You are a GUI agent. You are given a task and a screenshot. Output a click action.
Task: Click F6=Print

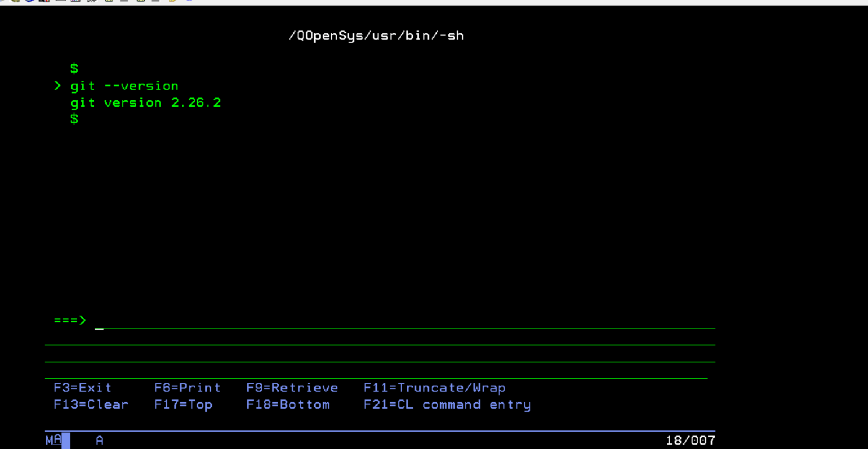[x=187, y=387]
